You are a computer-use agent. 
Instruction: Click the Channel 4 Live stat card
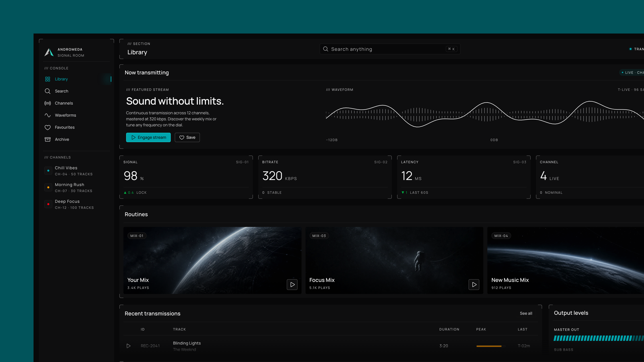coord(590,177)
